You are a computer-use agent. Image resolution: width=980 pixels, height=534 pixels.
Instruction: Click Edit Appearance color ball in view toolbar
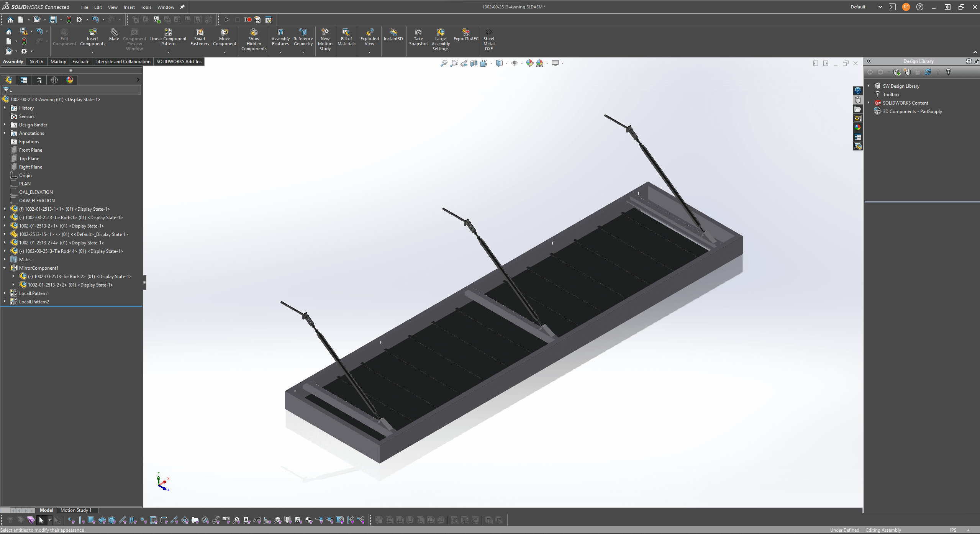point(529,63)
